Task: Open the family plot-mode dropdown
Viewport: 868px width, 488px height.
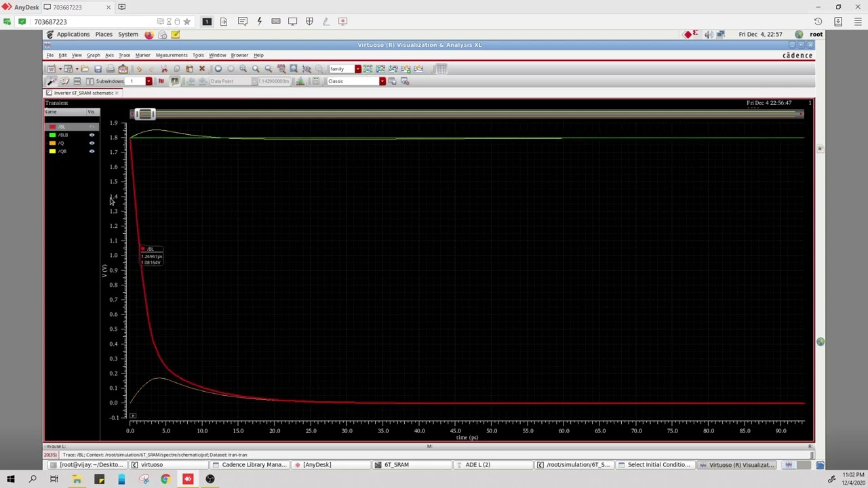Action: 358,69
